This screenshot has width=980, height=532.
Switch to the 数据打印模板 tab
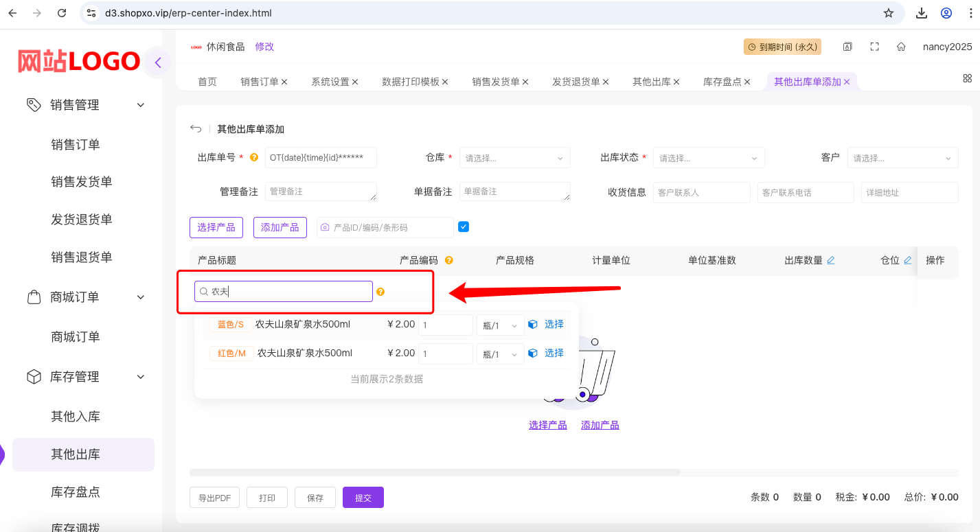(x=411, y=82)
